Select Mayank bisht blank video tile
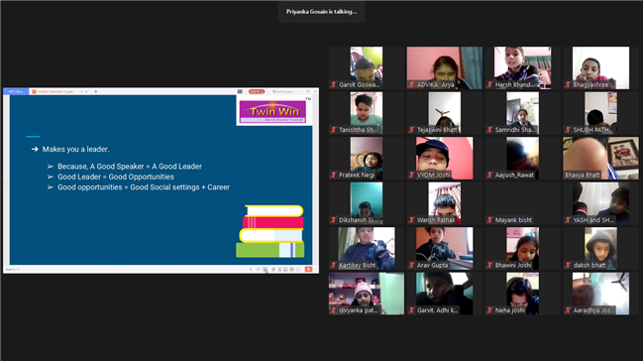The image size is (644, 362). tap(522, 203)
